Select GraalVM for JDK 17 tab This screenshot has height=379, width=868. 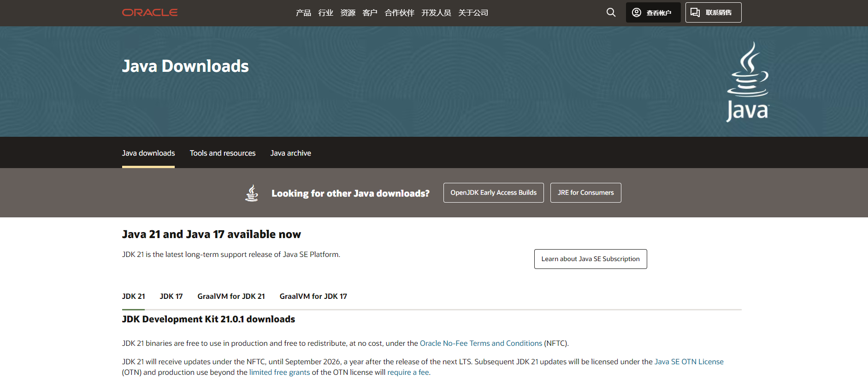tap(313, 296)
